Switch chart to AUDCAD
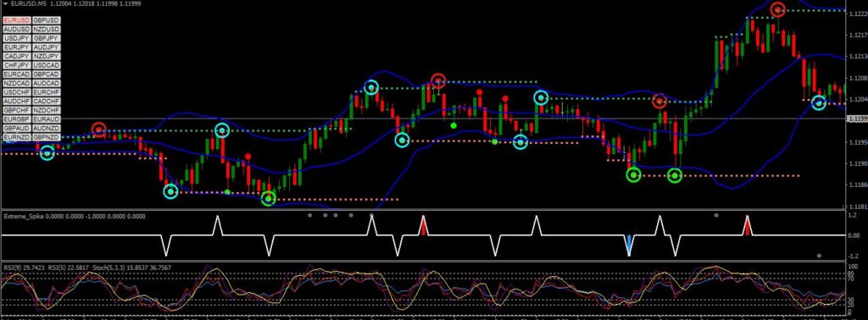This screenshot has width=868, height=320. (46, 83)
